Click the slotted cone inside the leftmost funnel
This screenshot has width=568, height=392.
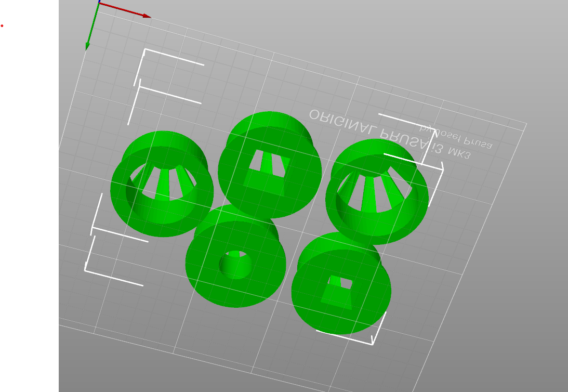[x=163, y=182]
